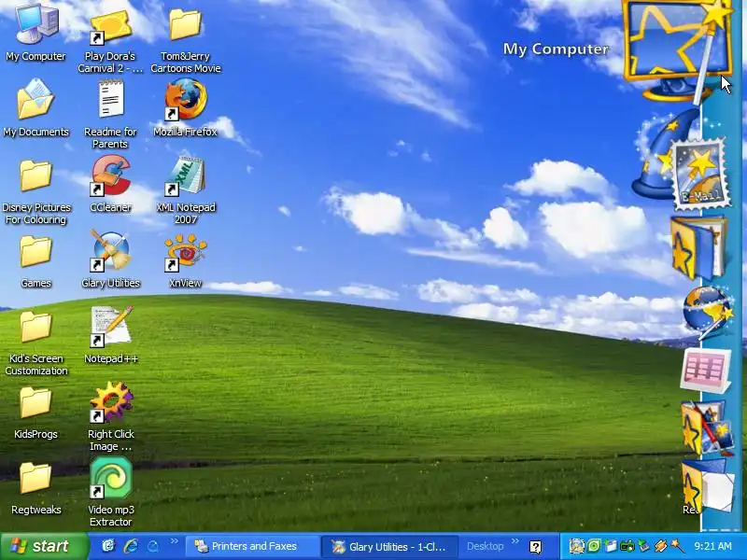The height and width of the screenshot is (560, 747).
Task: Launch the CCleaner desktop shortcut
Action: tap(110, 184)
